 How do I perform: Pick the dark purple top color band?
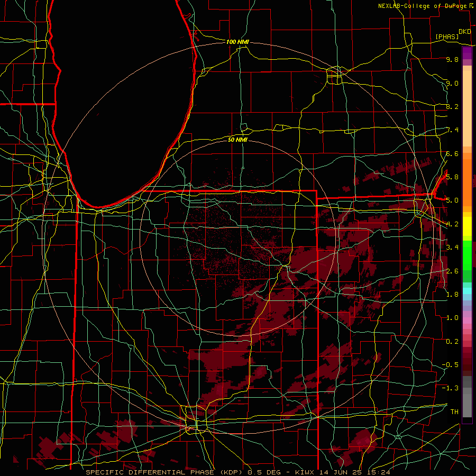pos(467,53)
